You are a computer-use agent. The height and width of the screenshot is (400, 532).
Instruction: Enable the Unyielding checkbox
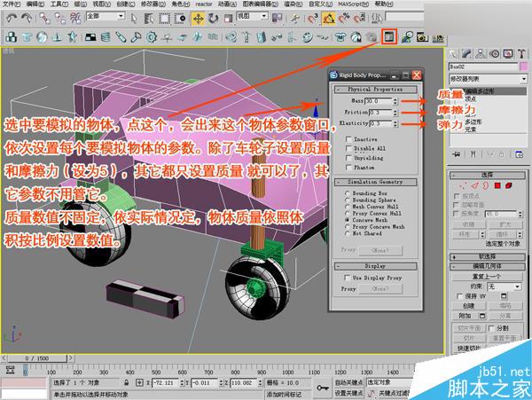point(348,158)
